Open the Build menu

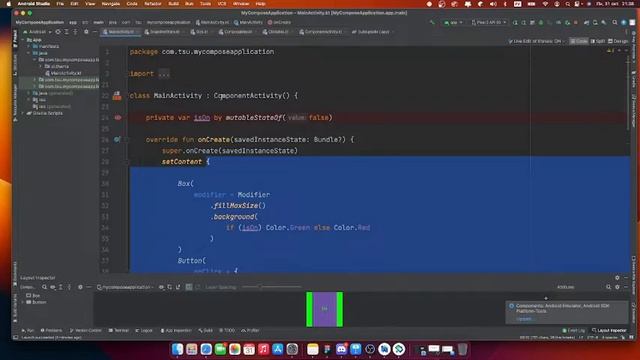pyautogui.click(x=173, y=4)
